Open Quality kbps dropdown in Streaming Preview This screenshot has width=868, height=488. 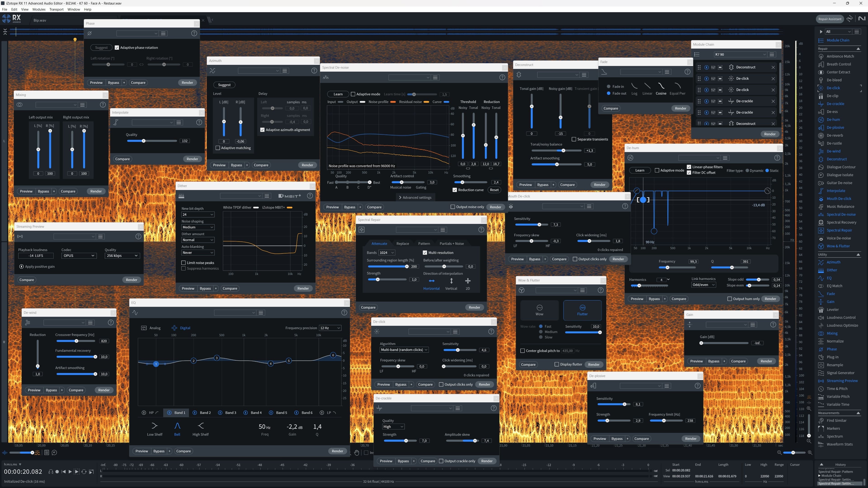[122, 256]
